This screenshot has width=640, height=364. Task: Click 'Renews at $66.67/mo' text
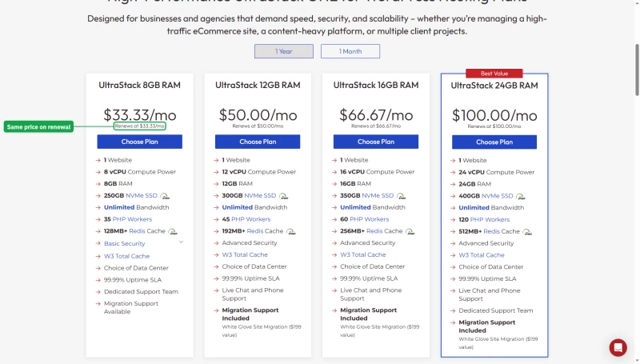[x=376, y=126]
